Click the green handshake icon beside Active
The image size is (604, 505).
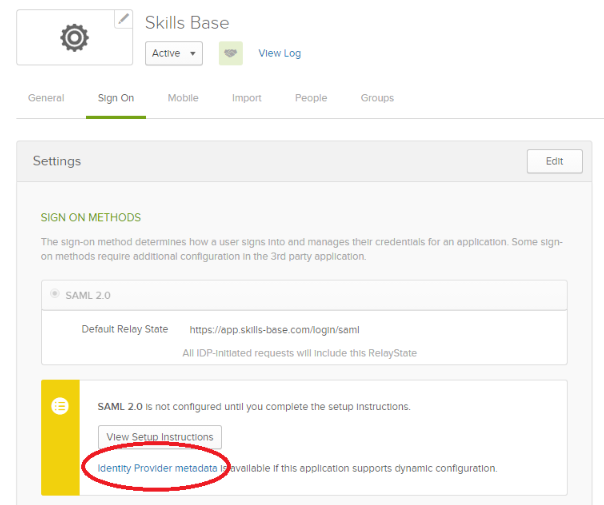click(x=231, y=53)
